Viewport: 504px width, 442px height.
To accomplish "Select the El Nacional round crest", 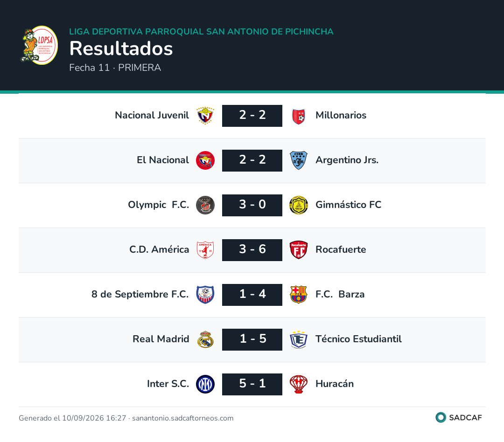I will pyautogui.click(x=205, y=160).
